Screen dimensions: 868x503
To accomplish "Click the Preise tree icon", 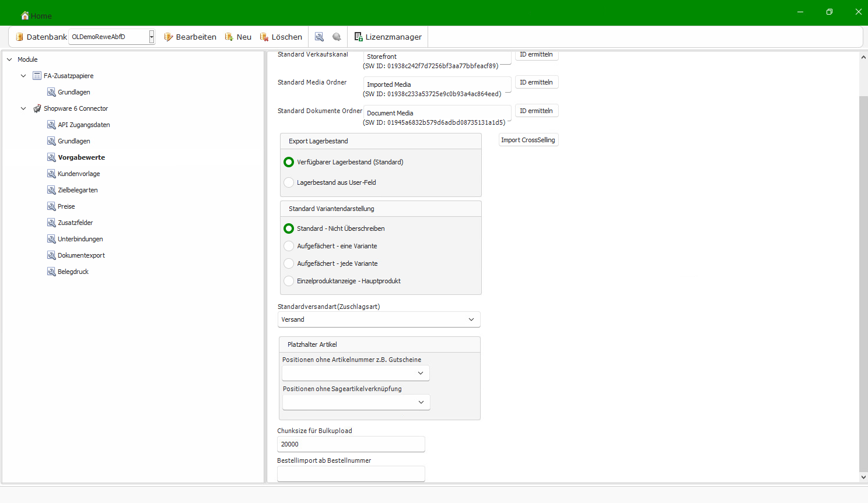I will point(51,206).
